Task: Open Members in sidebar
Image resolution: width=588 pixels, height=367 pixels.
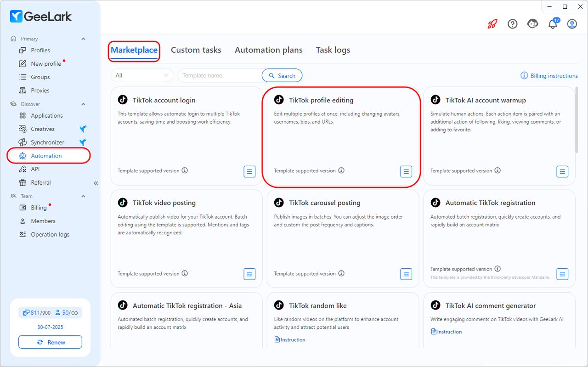Action: 43,221
